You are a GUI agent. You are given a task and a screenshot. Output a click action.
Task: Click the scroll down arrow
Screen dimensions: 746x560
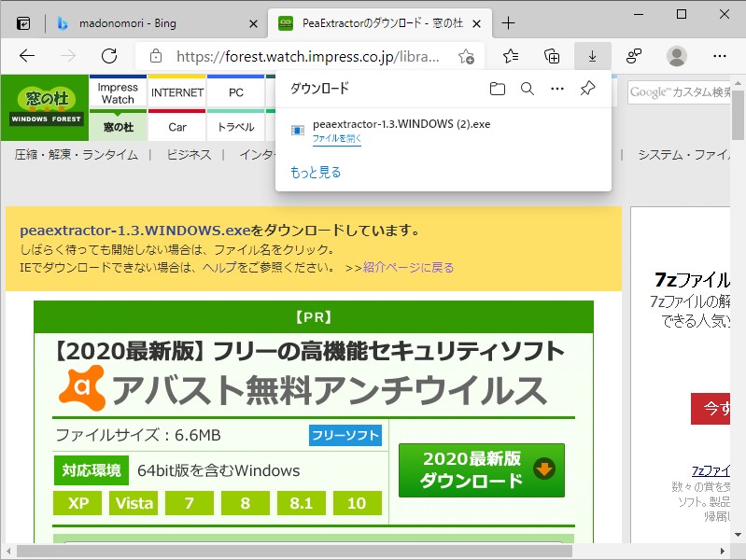[738, 535]
